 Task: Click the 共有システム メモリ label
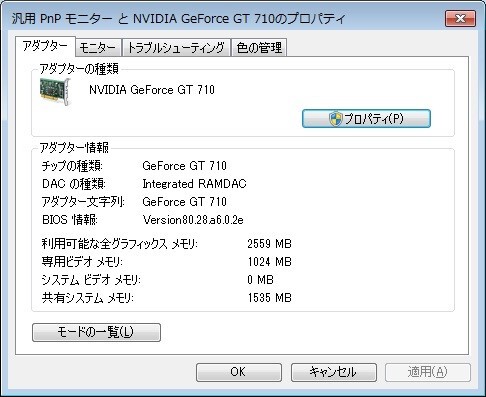88,298
